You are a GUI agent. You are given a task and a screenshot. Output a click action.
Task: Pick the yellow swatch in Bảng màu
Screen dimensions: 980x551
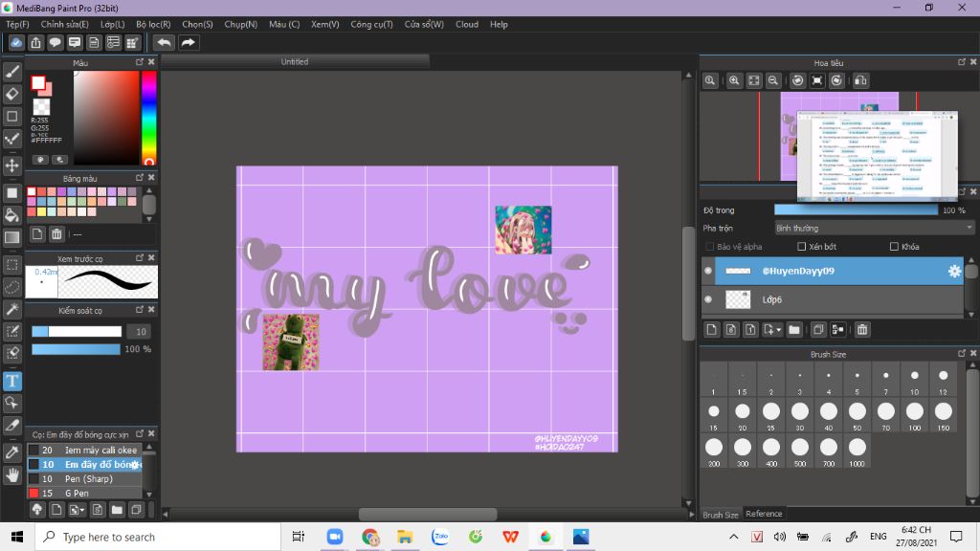(41, 211)
